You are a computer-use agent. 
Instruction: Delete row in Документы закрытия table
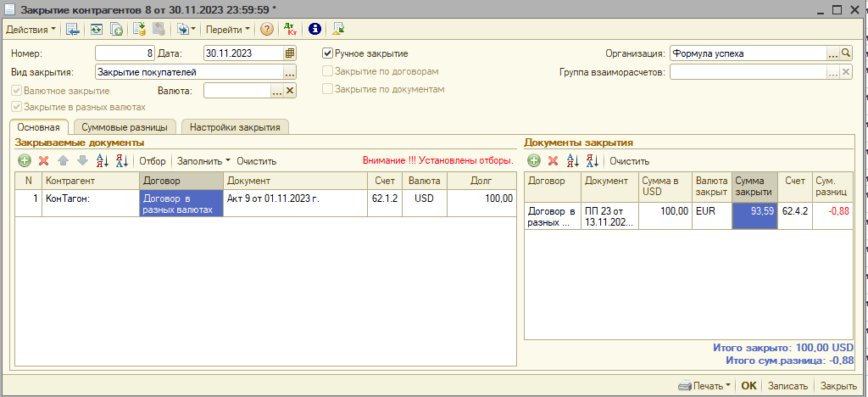[x=553, y=160]
